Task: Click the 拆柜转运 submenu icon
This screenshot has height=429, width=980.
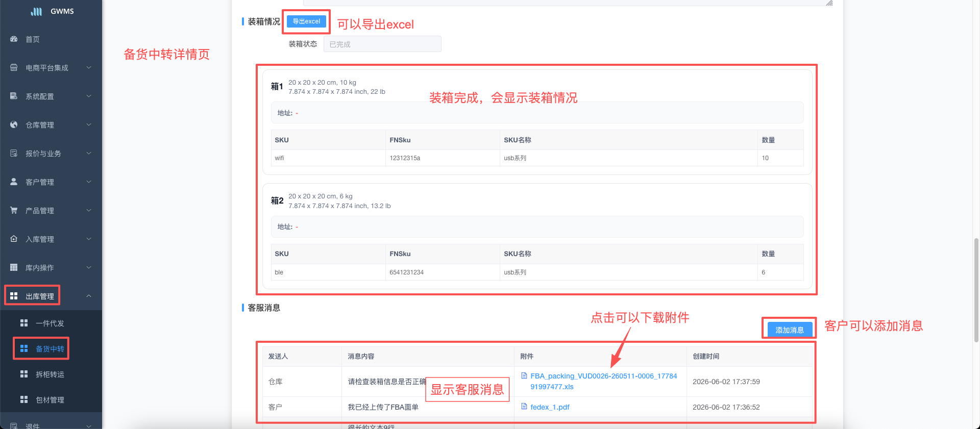Action: pos(24,374)
